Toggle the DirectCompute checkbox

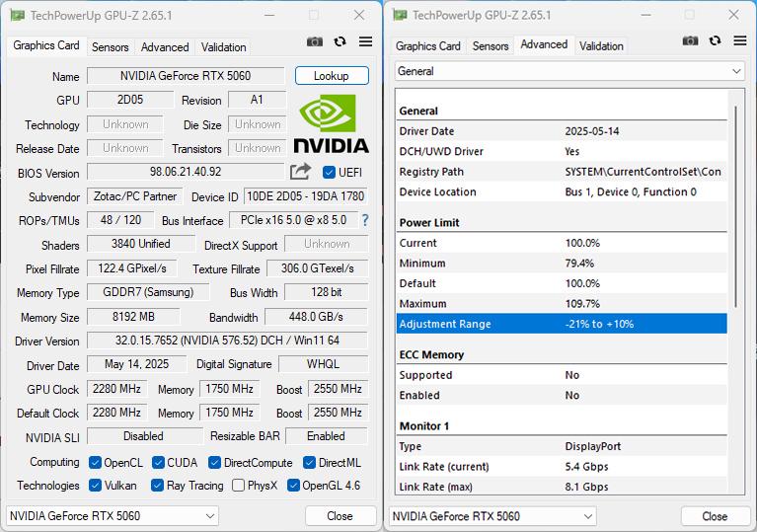click(x=214, y=463)
